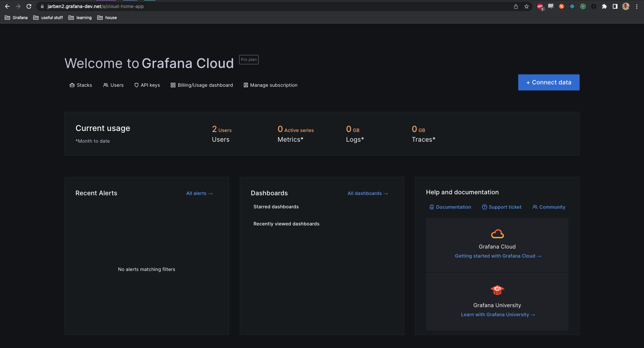Image resolution: width=644 pixels, height=348 pixels.
Task: Open Learn with Grafana University
Action: click(498, 315)
